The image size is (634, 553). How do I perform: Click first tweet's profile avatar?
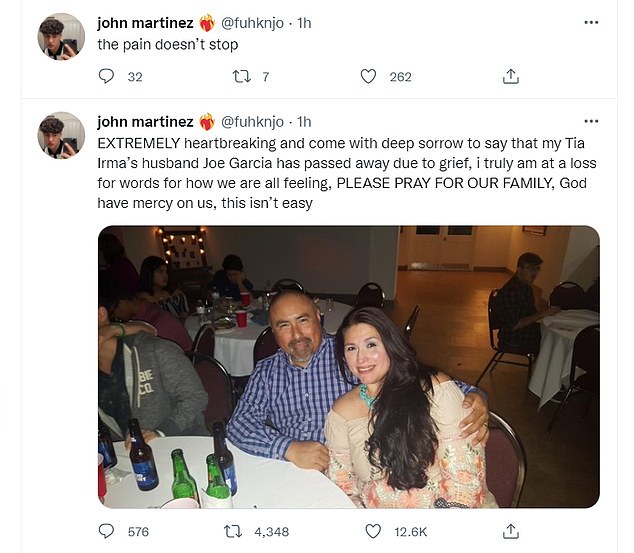[61, 37]
